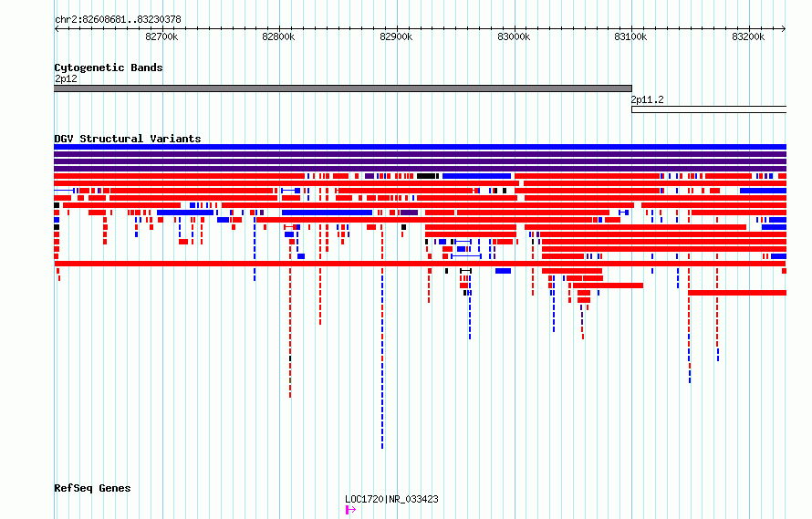Select the gray 2p12 cytoband bar

coord(343,88)
